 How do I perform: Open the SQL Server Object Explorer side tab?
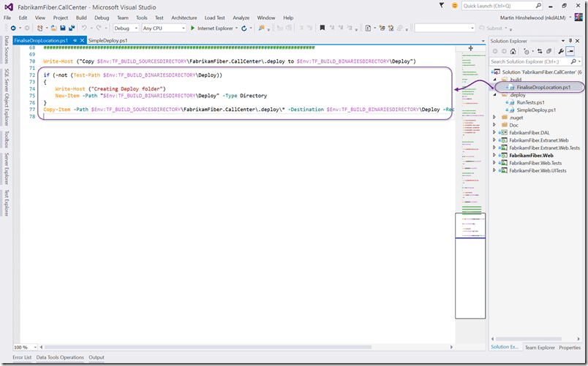tap(7, 97)
